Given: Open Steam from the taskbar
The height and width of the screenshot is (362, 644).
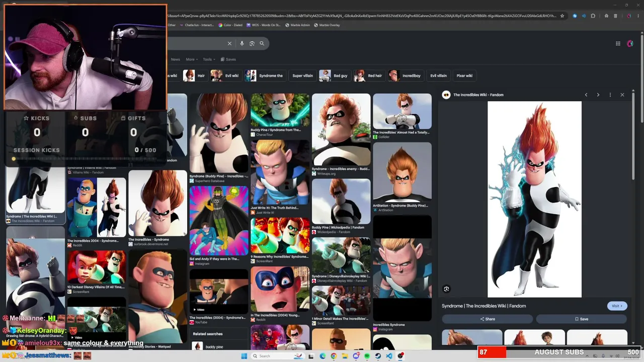Looking at the screenshot, I should 378,356.
